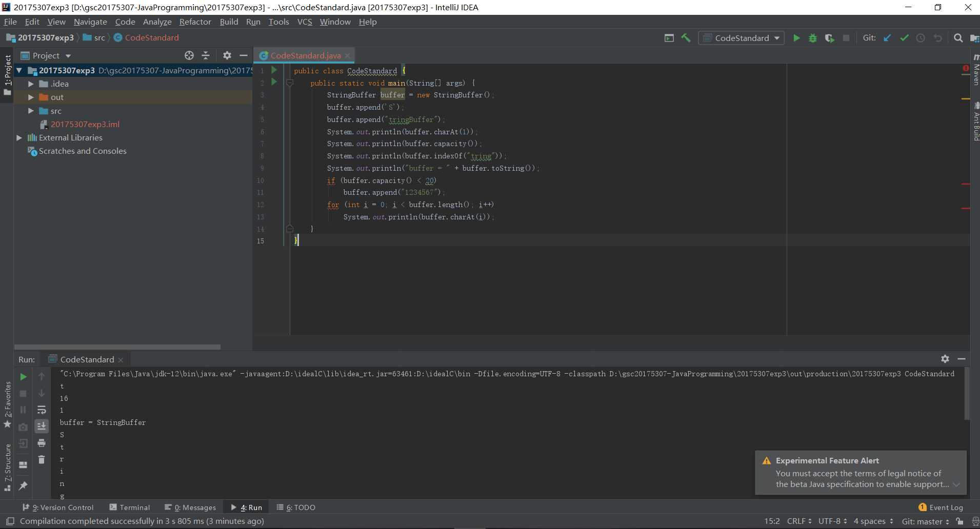Toggle scroll to end in Run console
Viewport: 980px width, 529px height.
pos(42,426)
